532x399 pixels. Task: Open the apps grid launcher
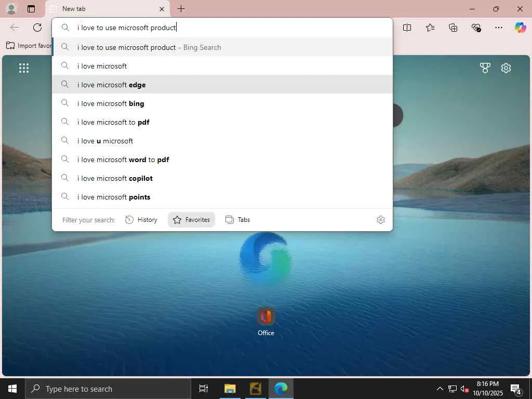pos(24,68)
